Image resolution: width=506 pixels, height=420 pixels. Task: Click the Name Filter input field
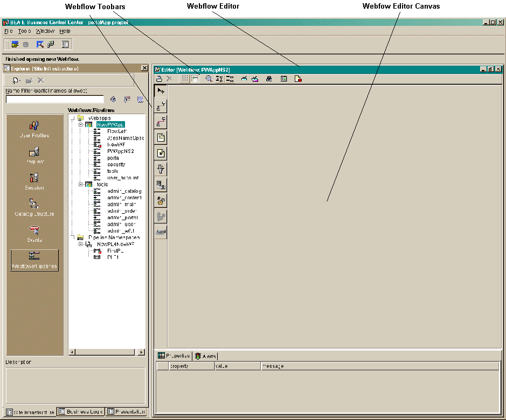click(55, 100)
